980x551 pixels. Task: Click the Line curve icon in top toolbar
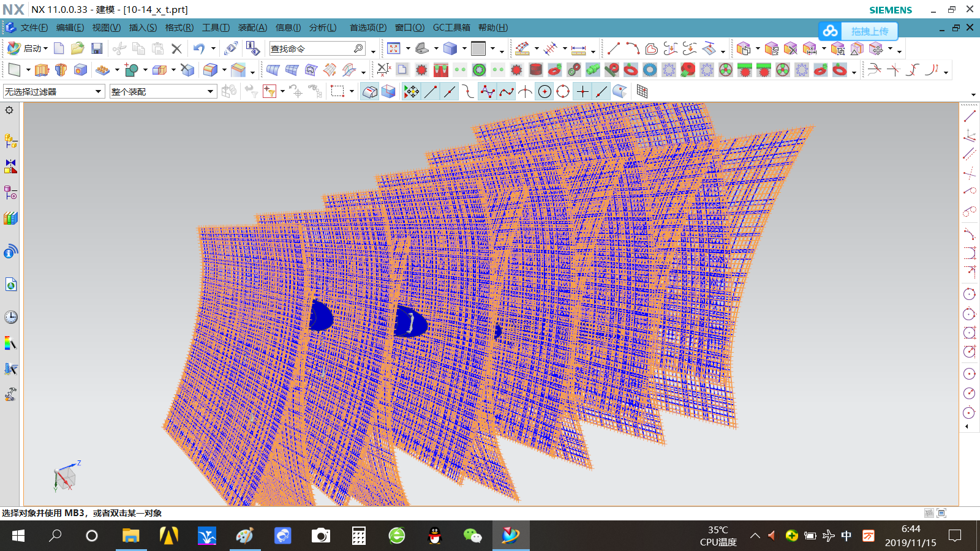[614, 48]
